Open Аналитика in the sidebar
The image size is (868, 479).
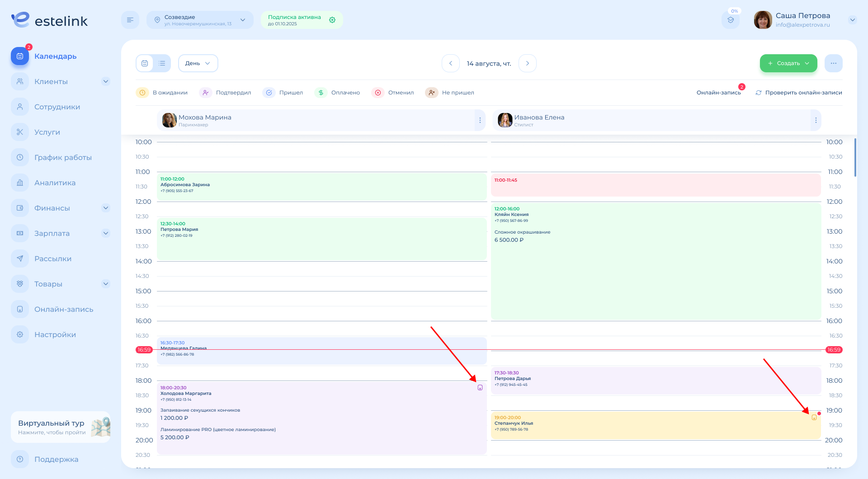55,183
